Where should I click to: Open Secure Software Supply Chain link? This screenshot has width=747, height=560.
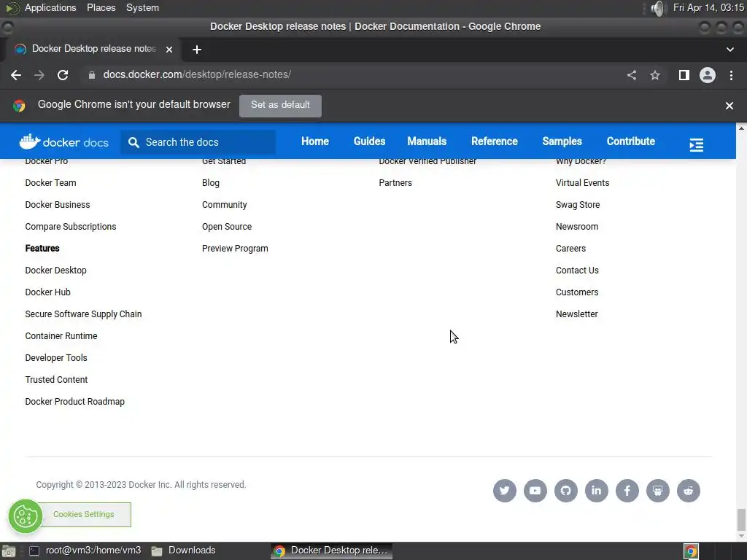[83, 314]
